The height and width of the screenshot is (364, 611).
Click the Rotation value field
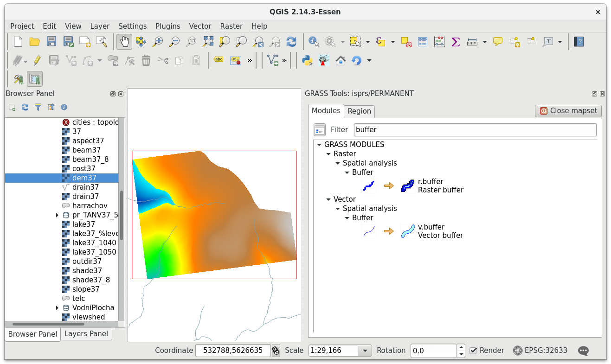coord(434,351)
